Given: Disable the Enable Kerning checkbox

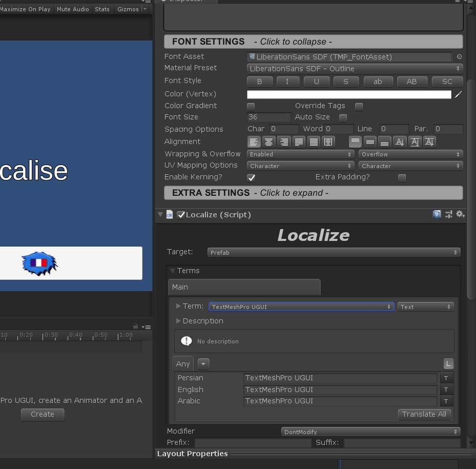Looking at the screenshot, I should (x=251, y=178).
